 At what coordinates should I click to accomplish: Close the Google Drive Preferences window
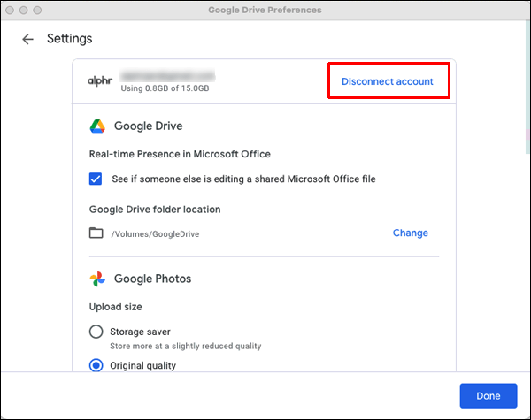point(10,10)
